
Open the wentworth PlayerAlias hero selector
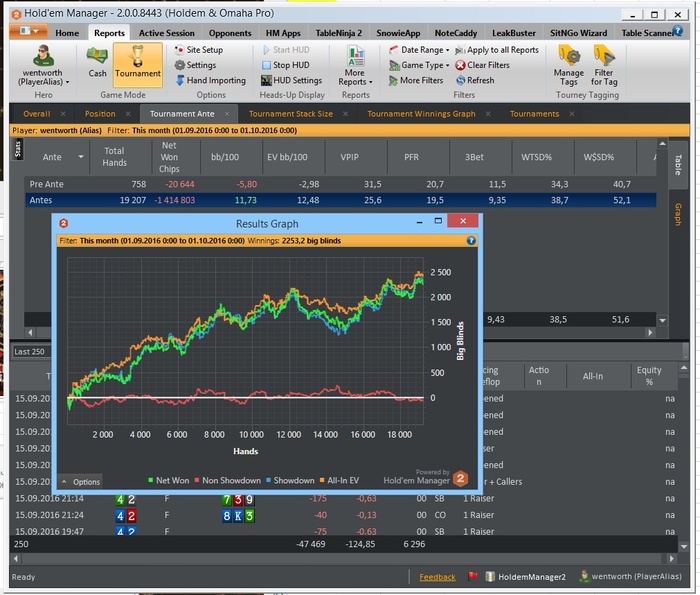(43, 66)
